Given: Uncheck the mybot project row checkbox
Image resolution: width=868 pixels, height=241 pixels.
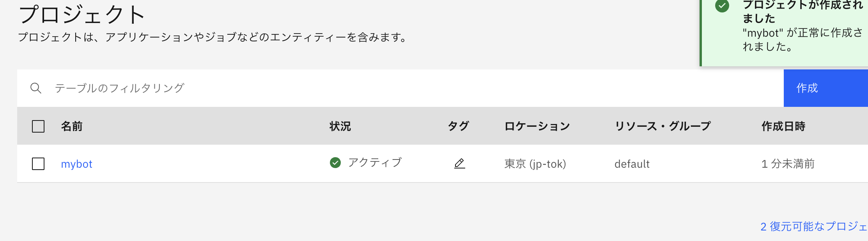Looking at the screenshot, I should [x=37, y=164].
